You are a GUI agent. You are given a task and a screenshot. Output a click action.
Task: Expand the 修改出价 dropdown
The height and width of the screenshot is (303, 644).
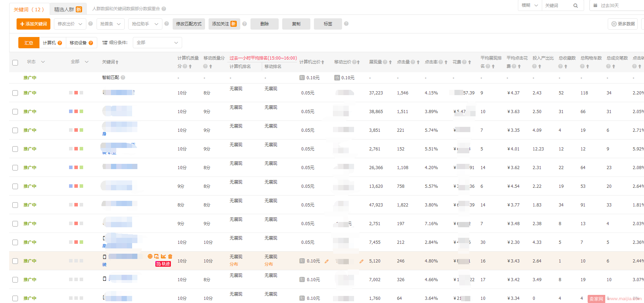coord(70,24)
